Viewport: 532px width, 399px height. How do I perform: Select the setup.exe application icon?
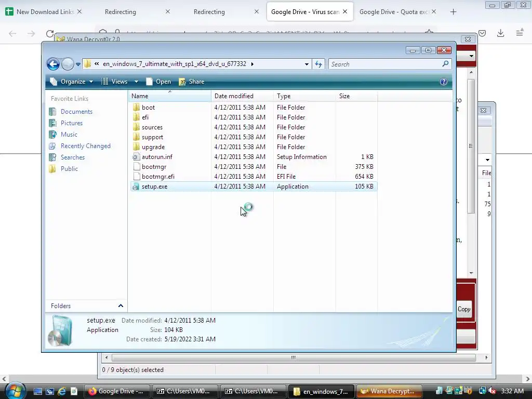[x=136, y=187]
